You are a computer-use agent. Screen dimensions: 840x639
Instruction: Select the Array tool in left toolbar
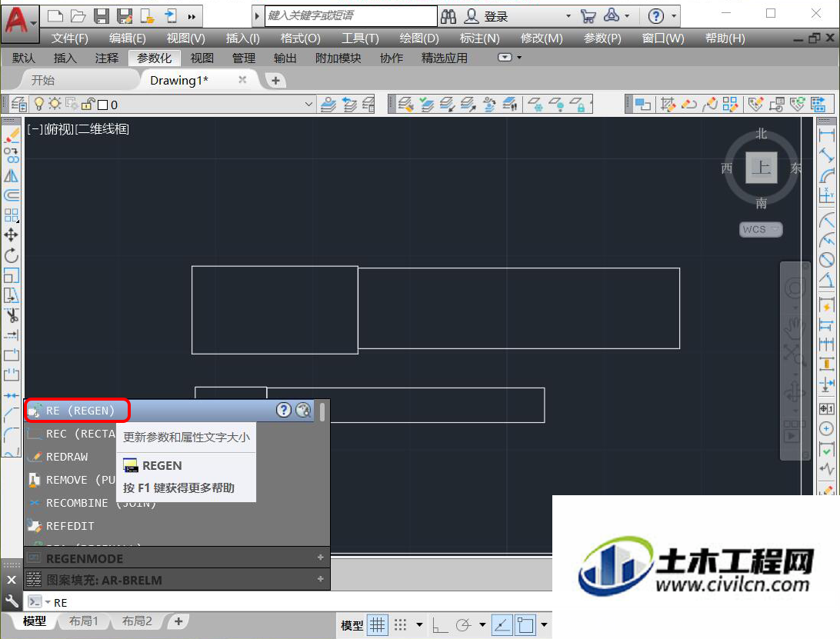pyautogui.click(x=12, y=215)
